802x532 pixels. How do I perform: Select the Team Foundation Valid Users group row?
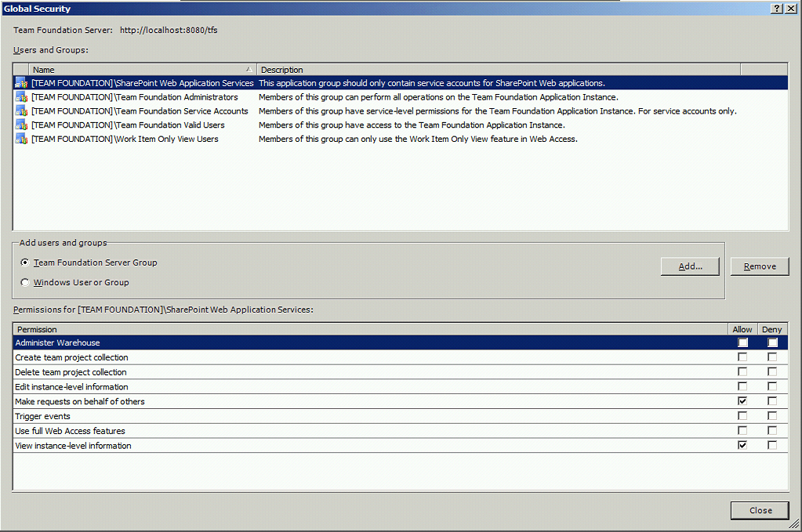tap(401, 125)
